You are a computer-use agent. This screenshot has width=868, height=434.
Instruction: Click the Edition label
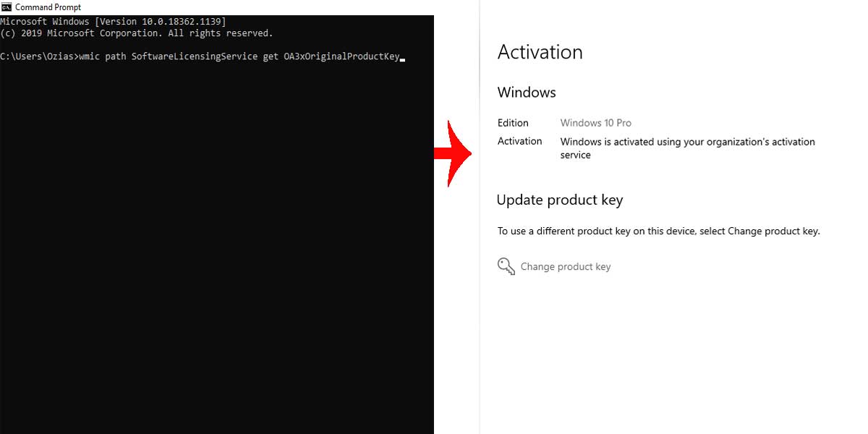tap(513, 123)
